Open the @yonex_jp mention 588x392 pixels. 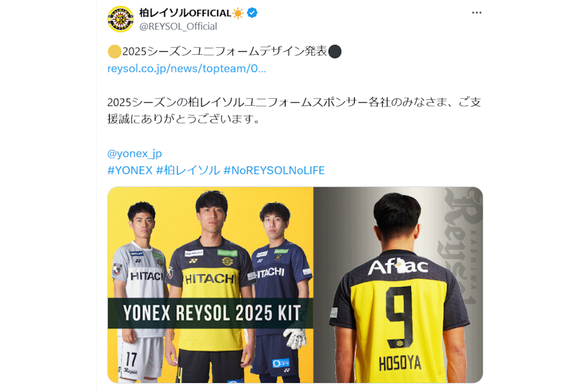135,154
